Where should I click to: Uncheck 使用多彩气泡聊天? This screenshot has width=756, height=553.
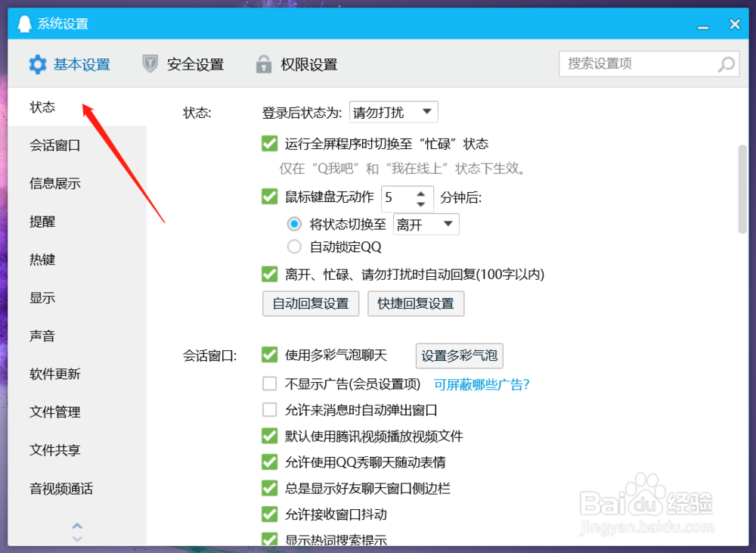point(269,354)
